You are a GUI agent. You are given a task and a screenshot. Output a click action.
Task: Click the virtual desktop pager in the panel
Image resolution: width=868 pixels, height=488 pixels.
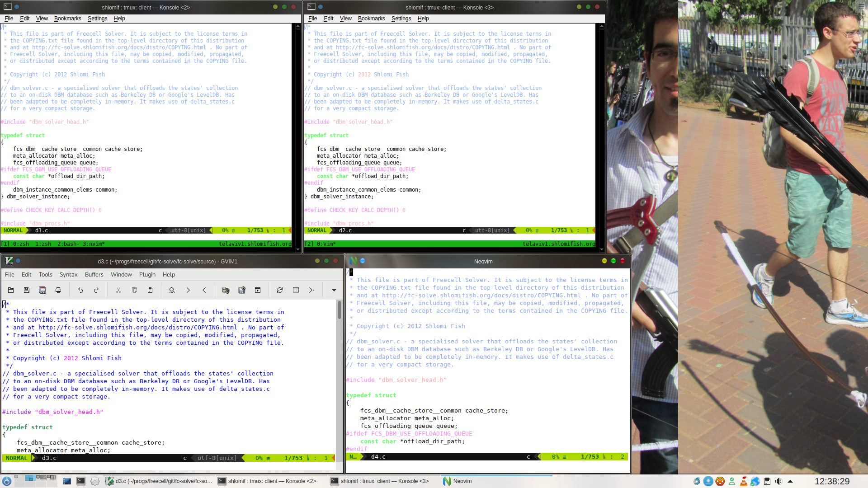pyautogui.click(x=35, y=481)
